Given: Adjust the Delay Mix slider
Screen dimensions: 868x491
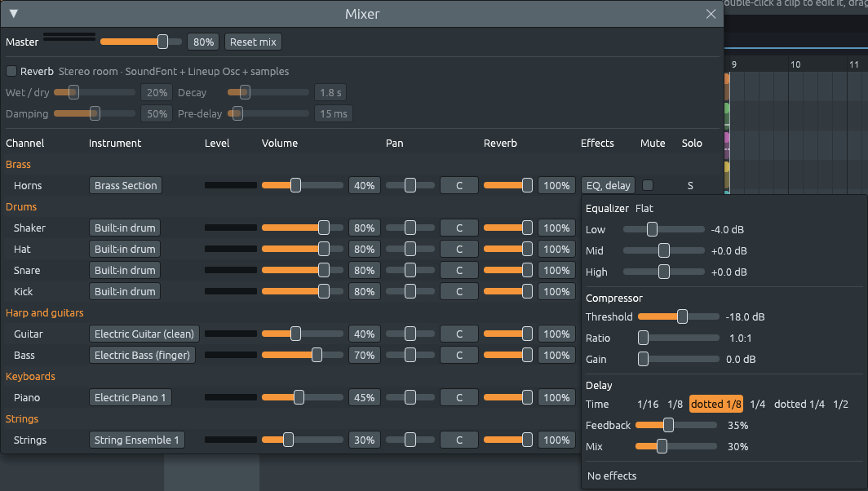Looking at the screenshot, I should (x=676, y=446).
